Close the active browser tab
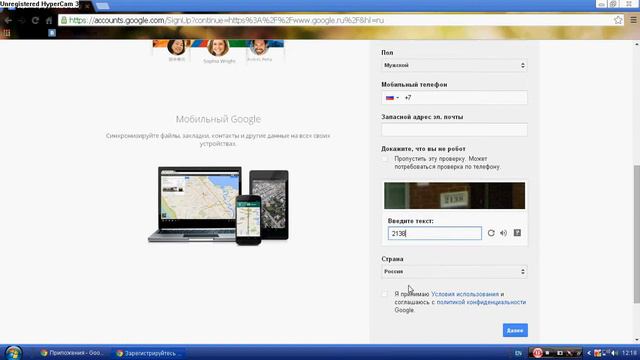Screen dimensions: 640x360 coord(87,6)
